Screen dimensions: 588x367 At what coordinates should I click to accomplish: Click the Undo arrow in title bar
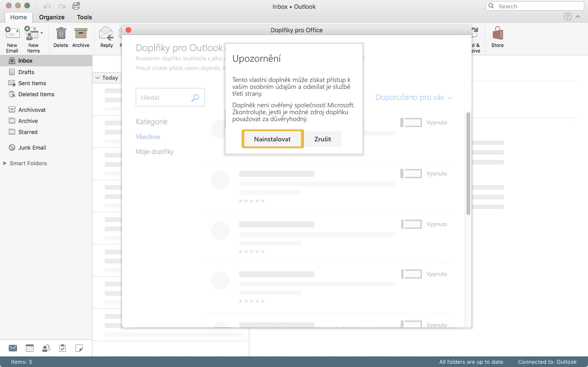point(47,6)
